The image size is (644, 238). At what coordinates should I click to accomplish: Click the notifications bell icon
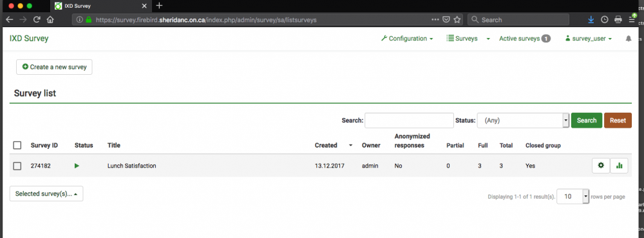tap(629, 39)
